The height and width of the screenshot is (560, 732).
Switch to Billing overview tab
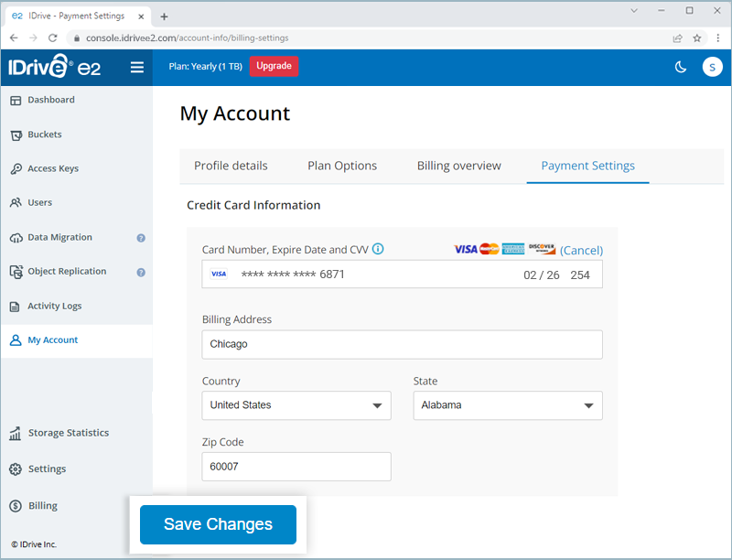[458, 166]
